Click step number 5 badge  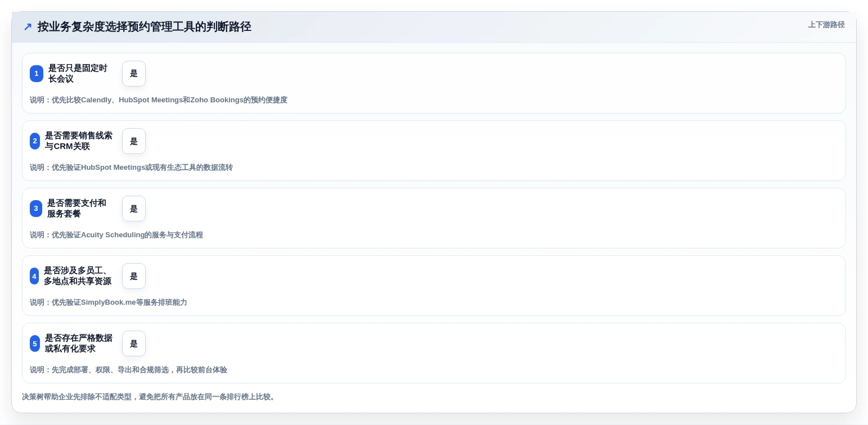click(35, 343)
